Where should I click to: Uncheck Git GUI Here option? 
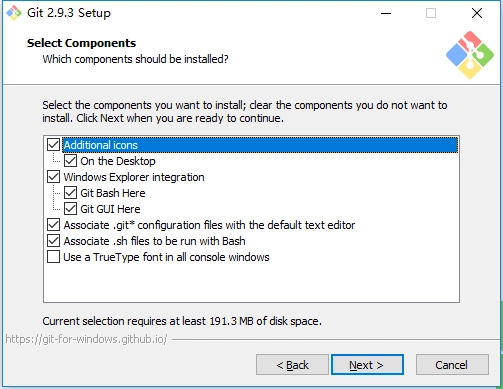tap(70, 209)
